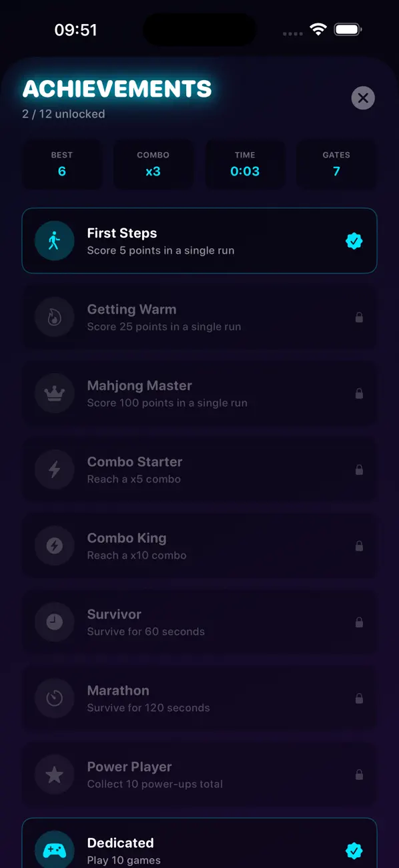Viewport: 399px width, 868px height.
Task: Select the crown icon for Mahjong Master
Action: (x=54, y=393)
